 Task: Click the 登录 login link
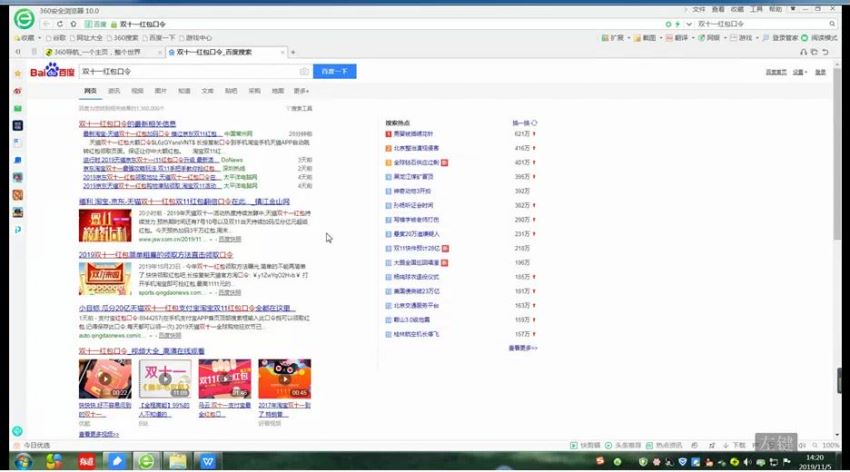tap(821, 72)
